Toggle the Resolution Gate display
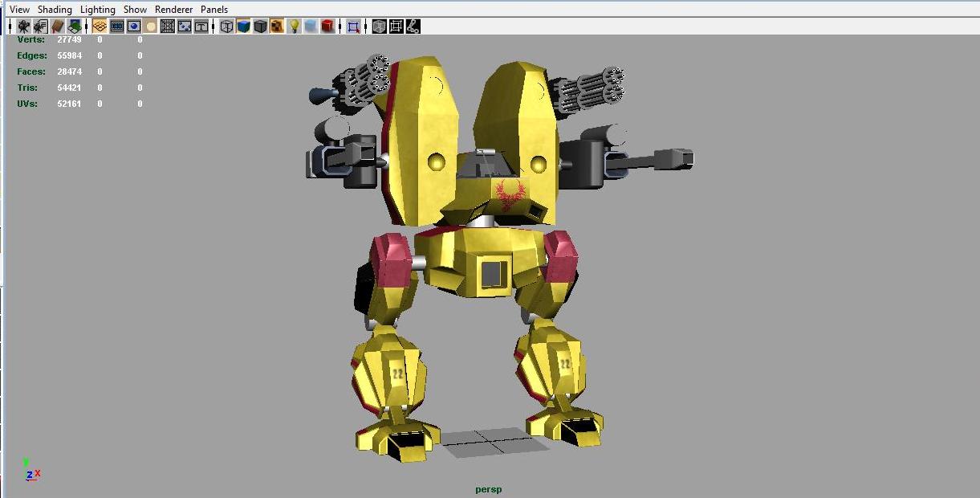 tap(134, 27)
